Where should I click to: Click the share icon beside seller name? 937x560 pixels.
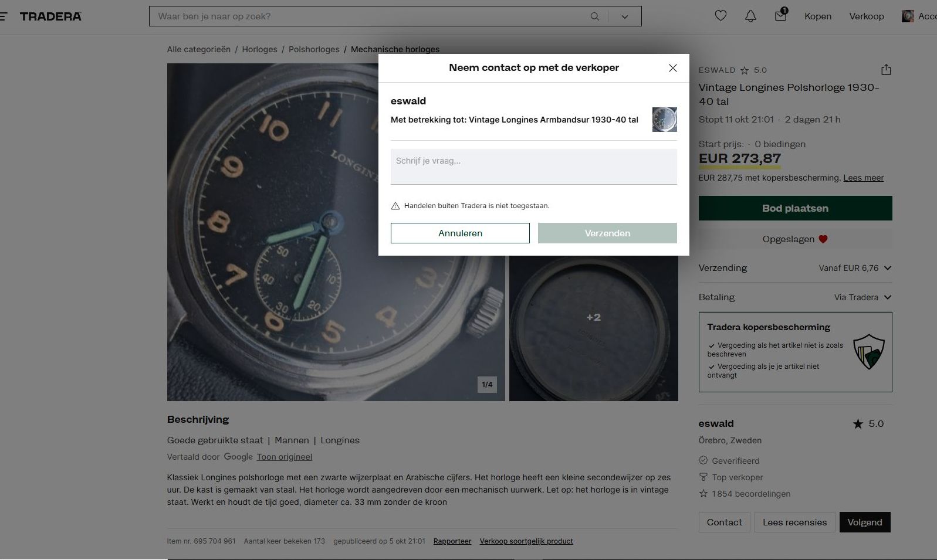(x=886, y=70)
